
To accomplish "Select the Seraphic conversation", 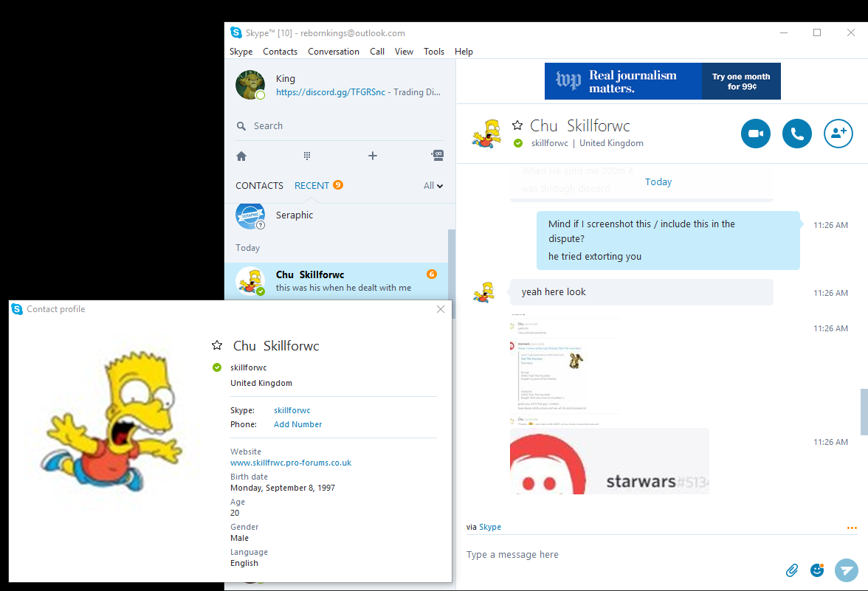I will coord(337,215).
